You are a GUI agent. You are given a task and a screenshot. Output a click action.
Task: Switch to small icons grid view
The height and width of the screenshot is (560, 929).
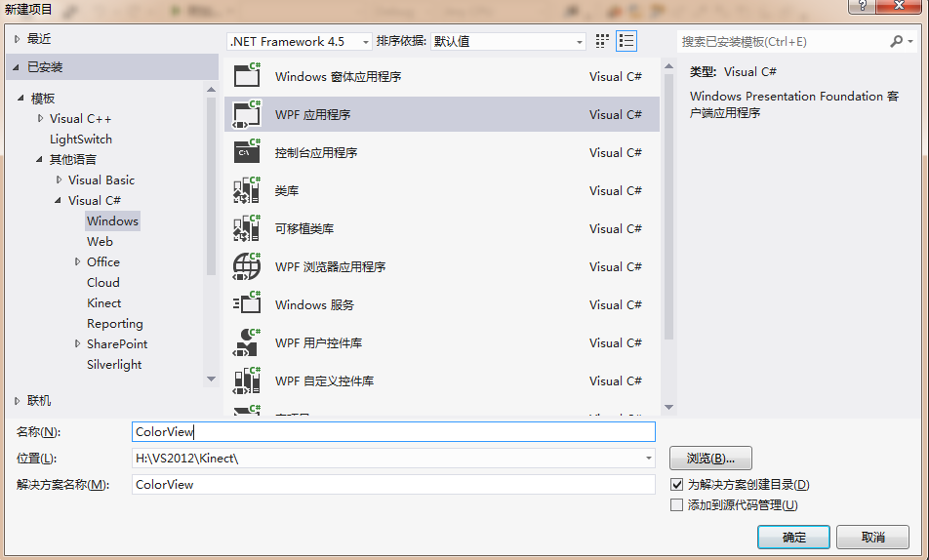(602, 41)
